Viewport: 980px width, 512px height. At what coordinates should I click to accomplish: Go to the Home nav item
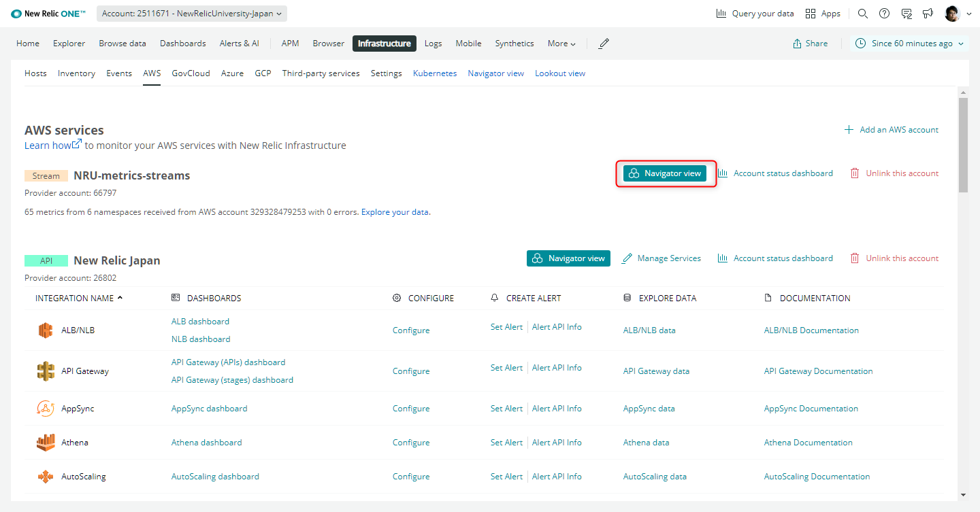pyautogui.click(x=28, y=44)
